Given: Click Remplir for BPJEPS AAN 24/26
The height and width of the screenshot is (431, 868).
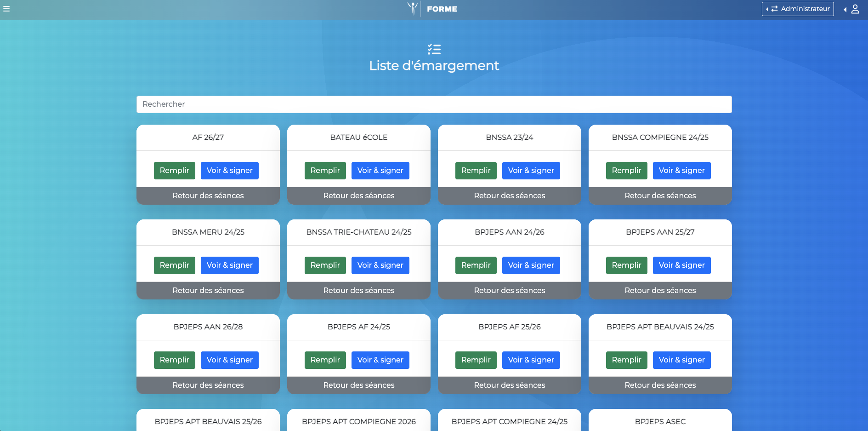Looking at the screenshot, I should (476, 265).
